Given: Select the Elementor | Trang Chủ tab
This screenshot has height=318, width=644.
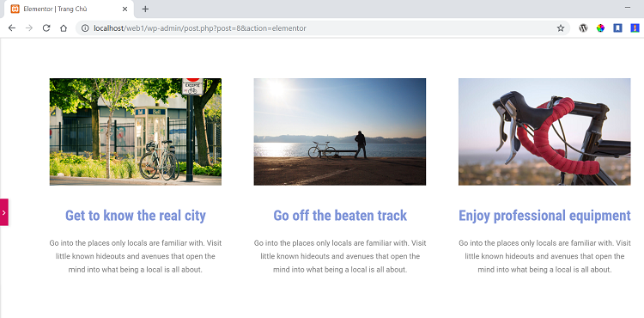Looking at the screenshot, I should 68,9.
